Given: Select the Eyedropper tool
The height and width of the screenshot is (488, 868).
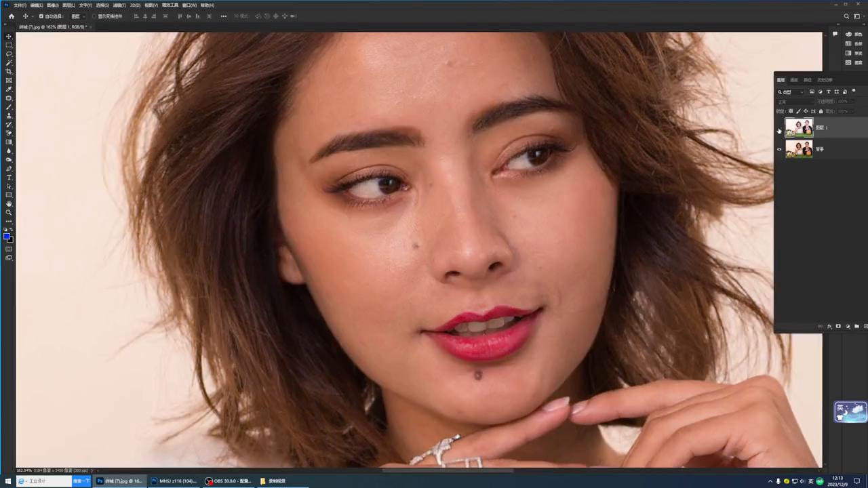Looking at the screenshot, I should point(9,89).
